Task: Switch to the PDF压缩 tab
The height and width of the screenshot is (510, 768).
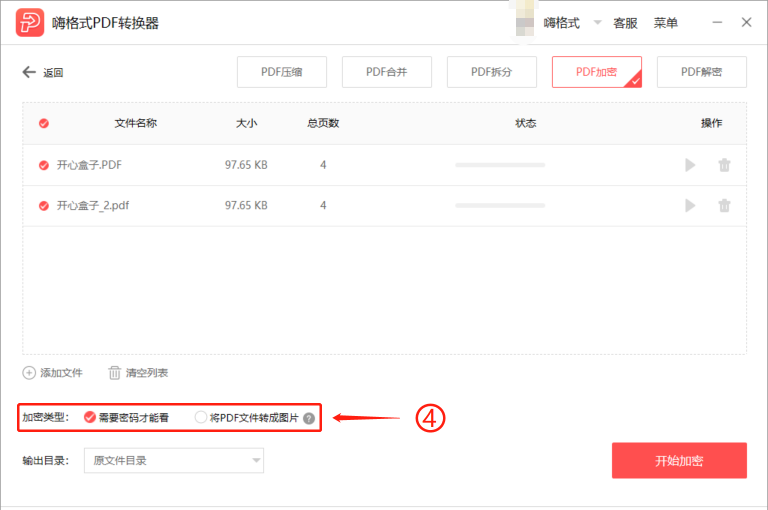Action: click(282, 72)
